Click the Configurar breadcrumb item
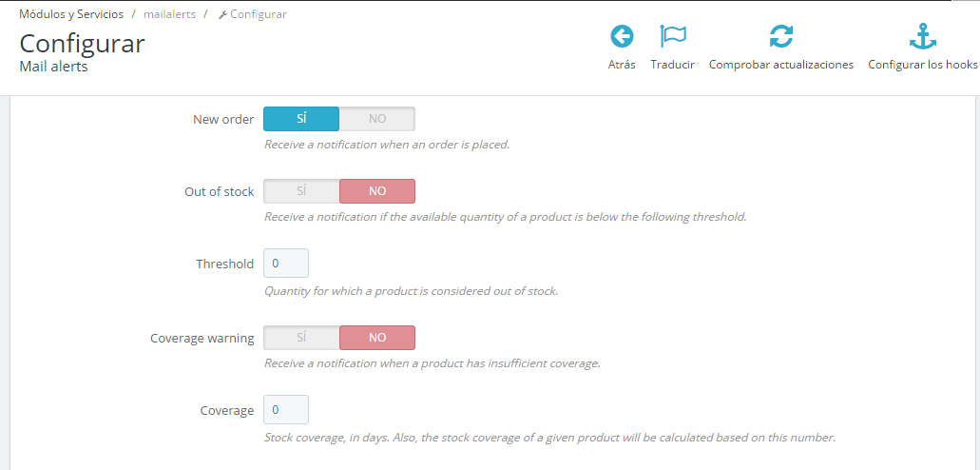980x470 pixels. coord(259,13)
